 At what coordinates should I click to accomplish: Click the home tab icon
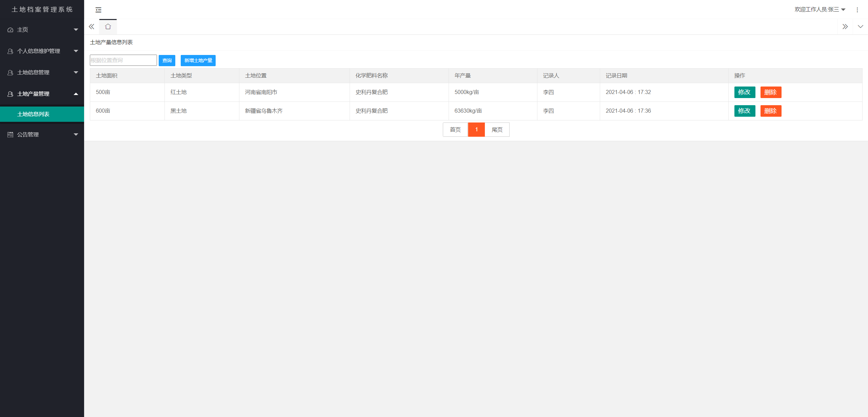click(x=108, y=27)
